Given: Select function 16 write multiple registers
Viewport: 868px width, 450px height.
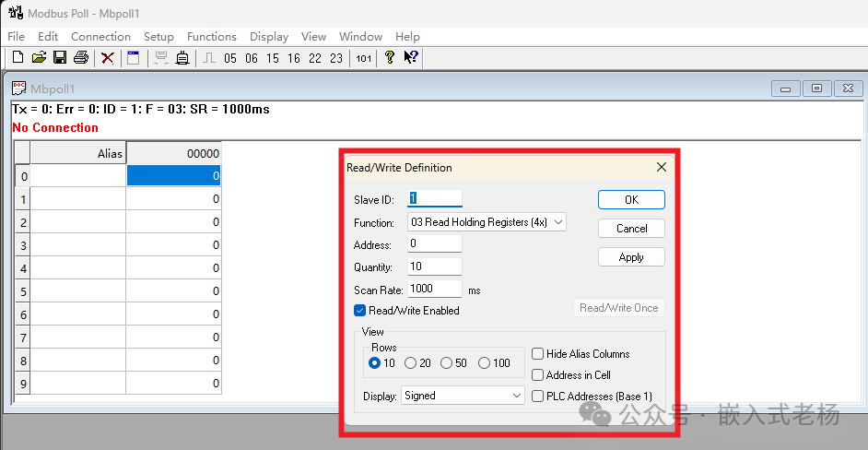Looking at the screenshot, I should click(x=294, y=58).
